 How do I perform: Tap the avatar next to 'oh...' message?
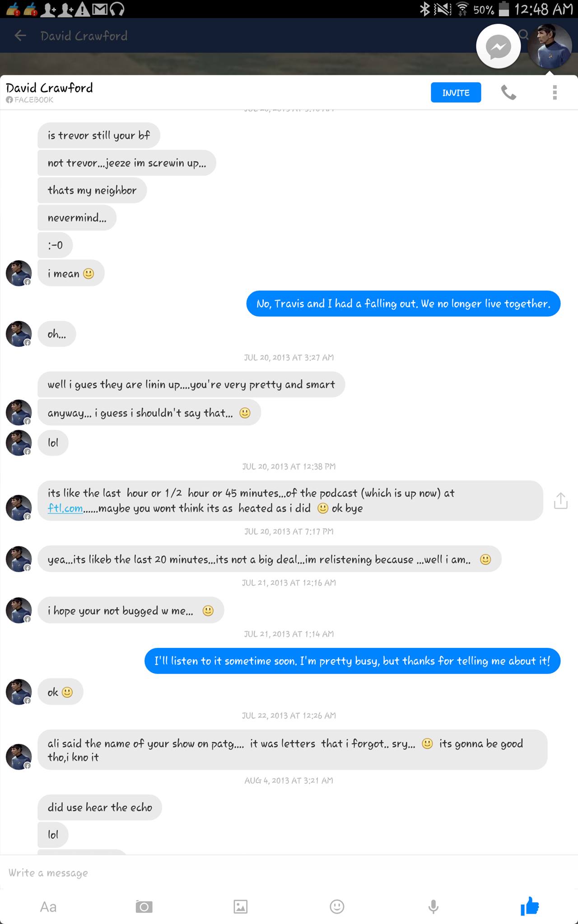pyautogui.click(x=19, y=334)
